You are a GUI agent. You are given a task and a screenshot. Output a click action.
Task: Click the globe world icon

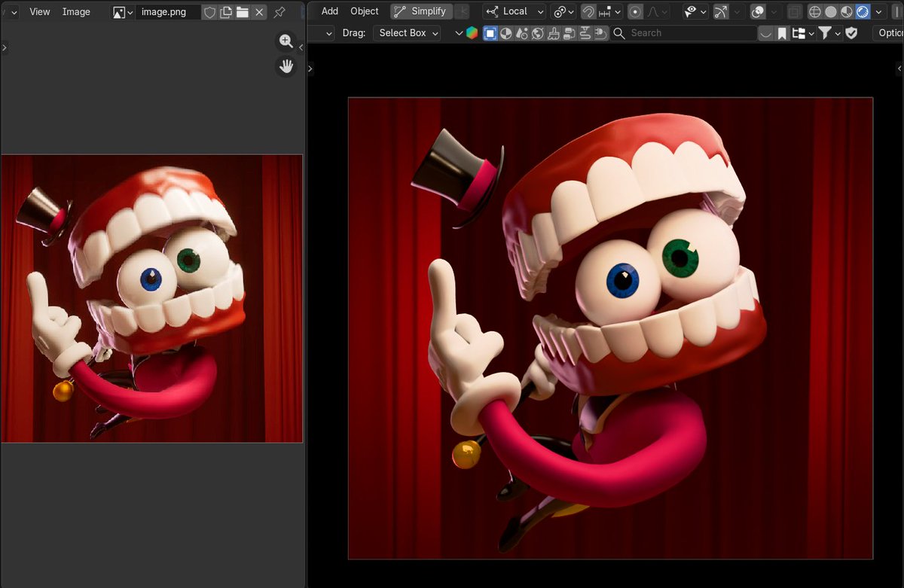(x=538, y=33)
